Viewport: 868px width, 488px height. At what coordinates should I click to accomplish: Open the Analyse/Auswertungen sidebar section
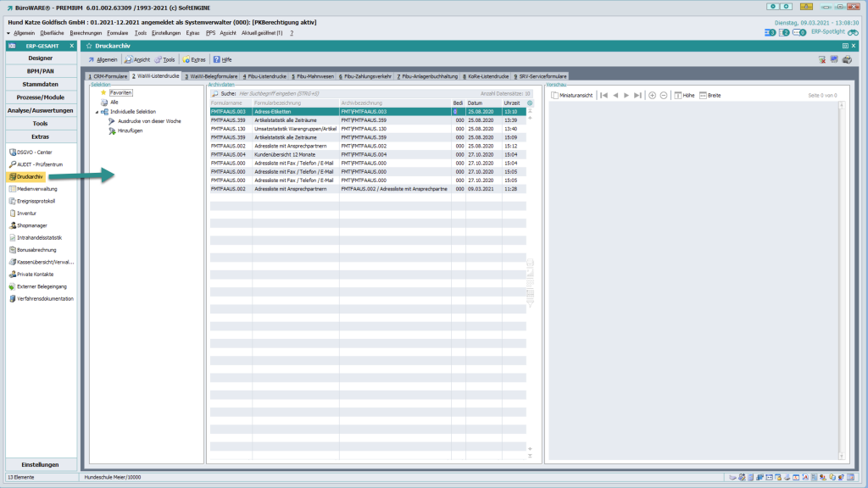[x=41, y=110]
